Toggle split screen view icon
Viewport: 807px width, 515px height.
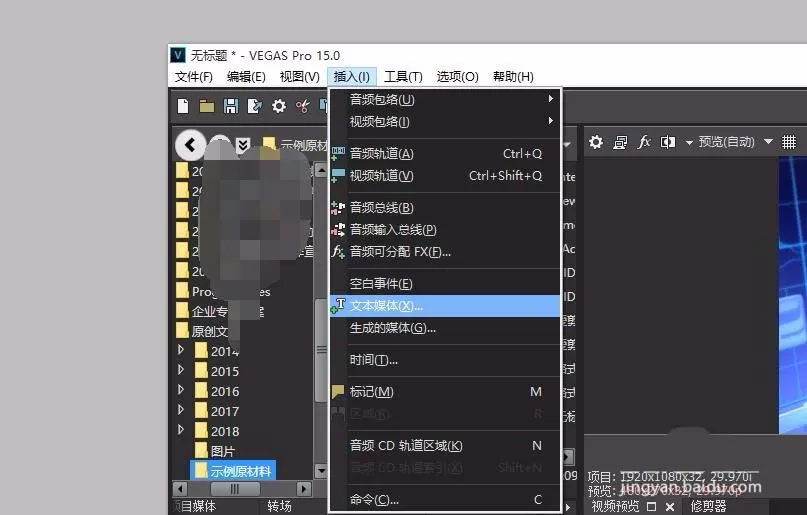(x=668, y=142)
